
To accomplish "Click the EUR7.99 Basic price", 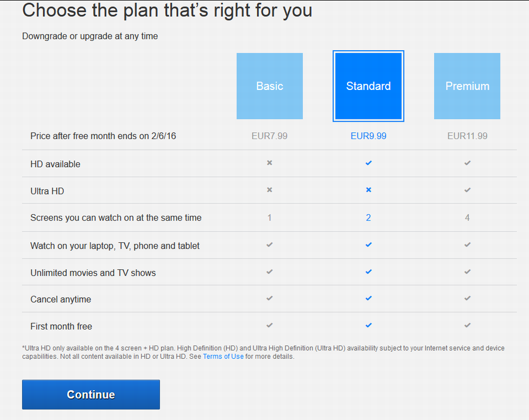I will (x=270, y=136).
